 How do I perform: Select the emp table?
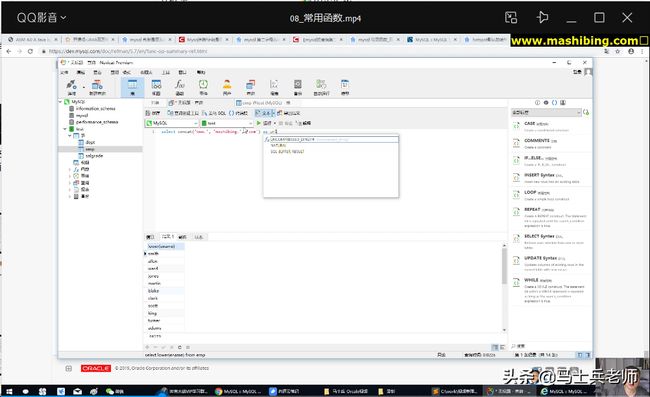pos(90,149)
